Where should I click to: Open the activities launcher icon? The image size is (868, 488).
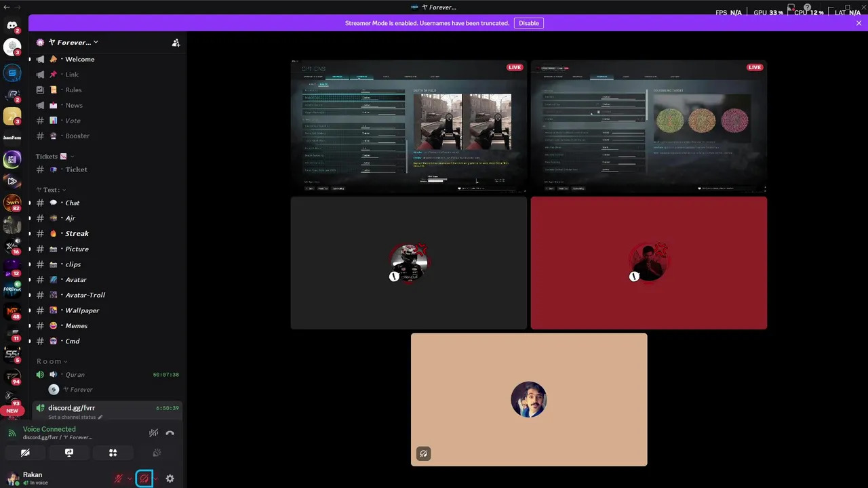(x=113, y=453)
